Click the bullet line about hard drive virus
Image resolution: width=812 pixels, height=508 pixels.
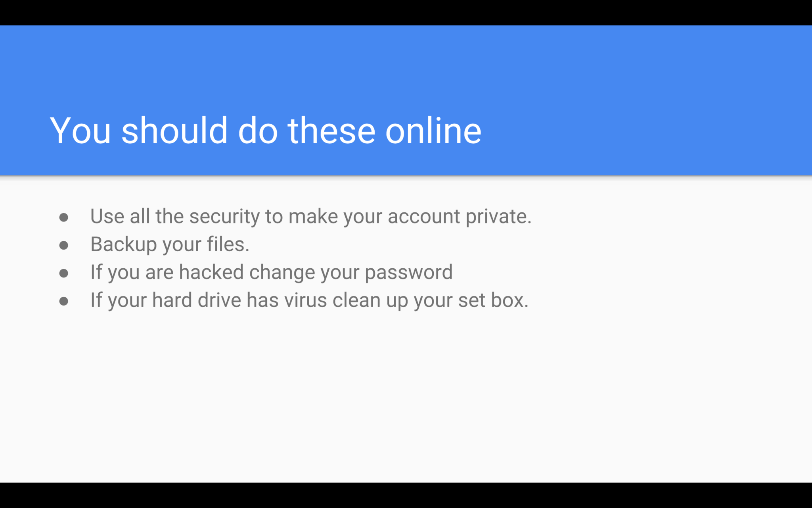[309, 300]
